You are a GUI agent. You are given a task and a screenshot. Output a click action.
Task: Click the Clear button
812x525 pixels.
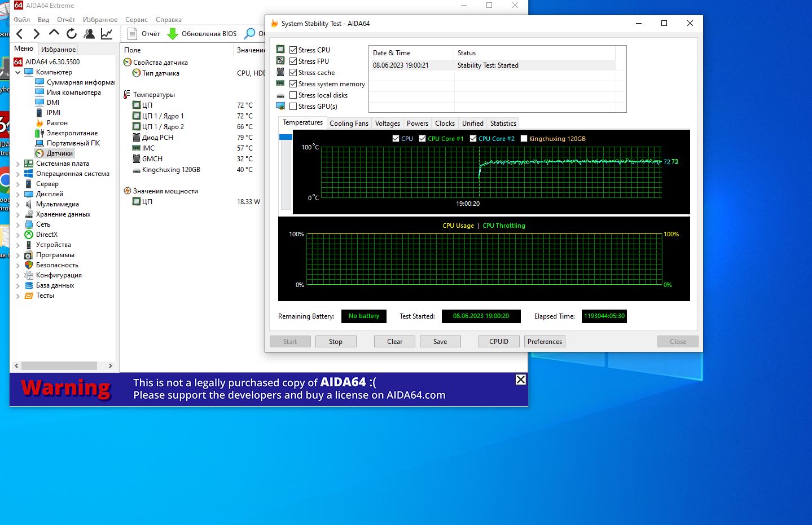[x=395, y=342]
